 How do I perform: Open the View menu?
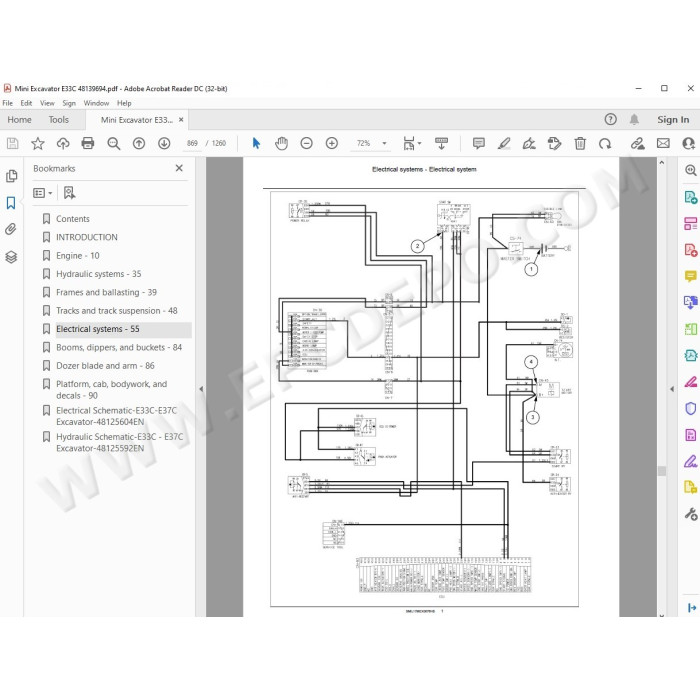point(47,103)
